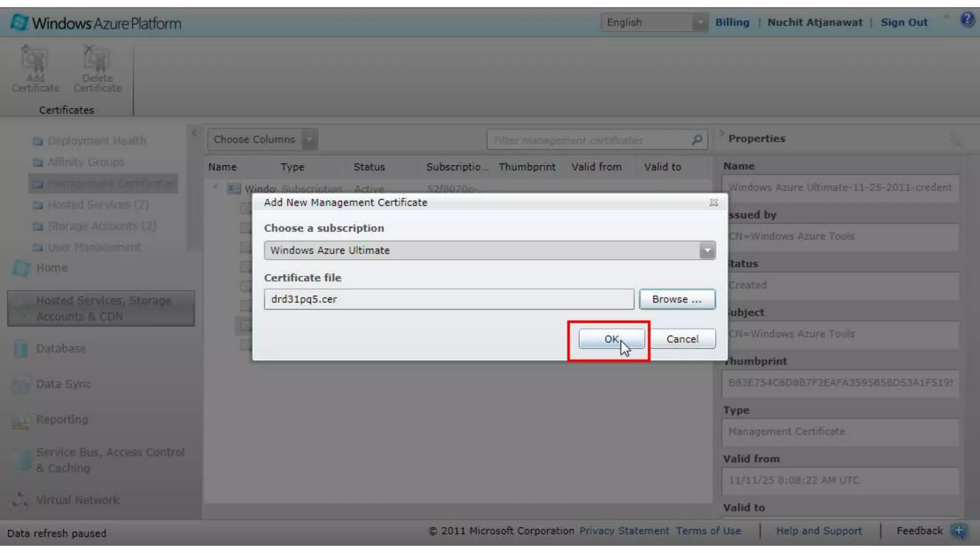This screenshot has height=553, width=980.
Task: Click the Browse button for certificate file
Action: point(677,299)
